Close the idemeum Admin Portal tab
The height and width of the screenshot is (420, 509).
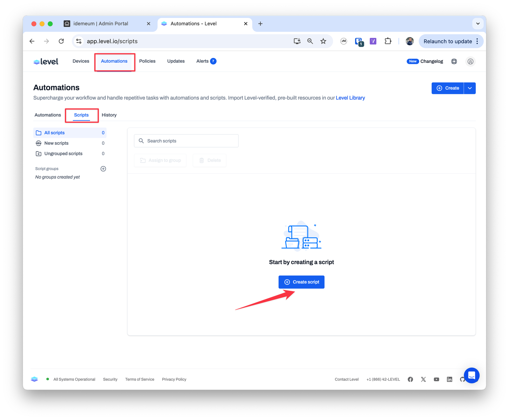pyautogui.click(x=149, y=24)
